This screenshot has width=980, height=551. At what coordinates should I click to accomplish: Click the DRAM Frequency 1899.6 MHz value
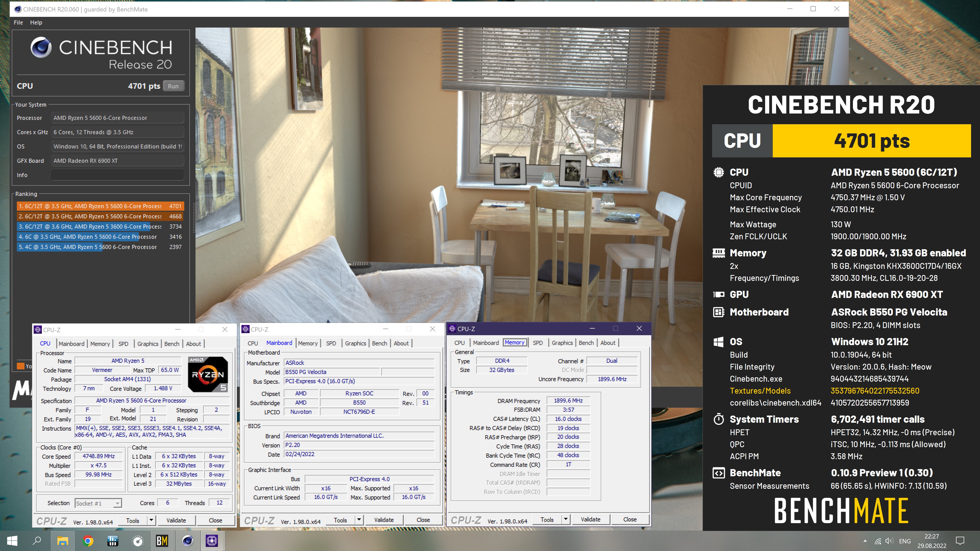click(568, 401)
